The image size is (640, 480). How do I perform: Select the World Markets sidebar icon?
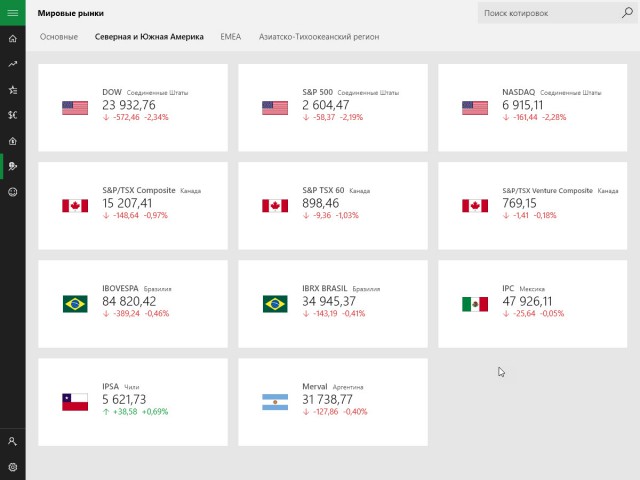point(13,166)
